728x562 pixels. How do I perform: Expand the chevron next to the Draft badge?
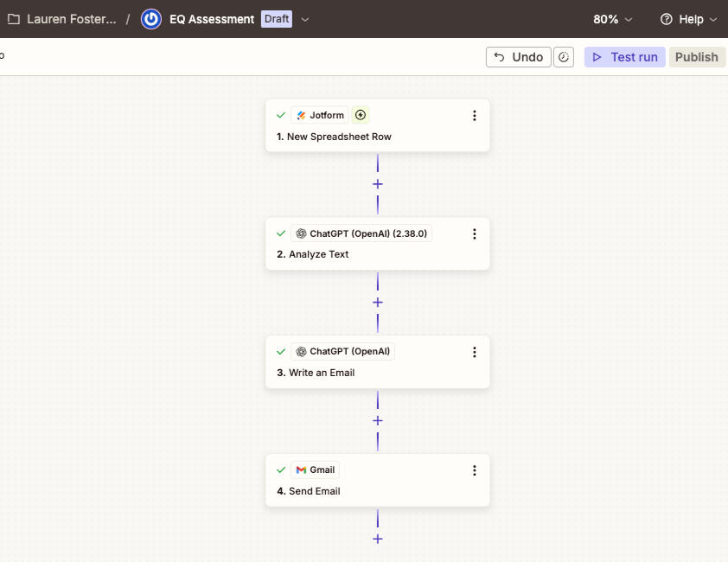(305, 19)
